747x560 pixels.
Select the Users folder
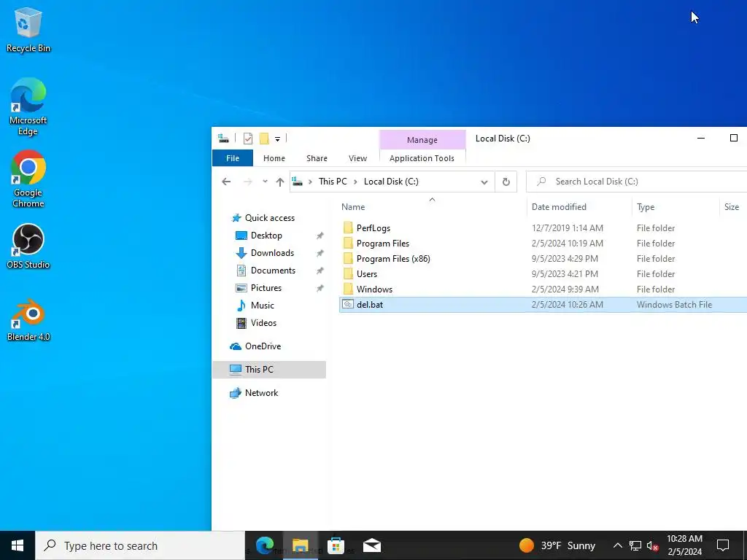coord(367,274)
